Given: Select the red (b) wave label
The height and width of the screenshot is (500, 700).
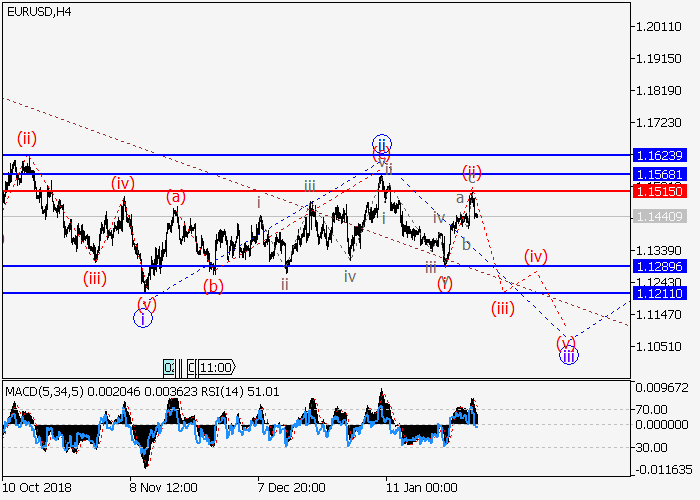Looking at the screenshot, I should click(213, 286).
